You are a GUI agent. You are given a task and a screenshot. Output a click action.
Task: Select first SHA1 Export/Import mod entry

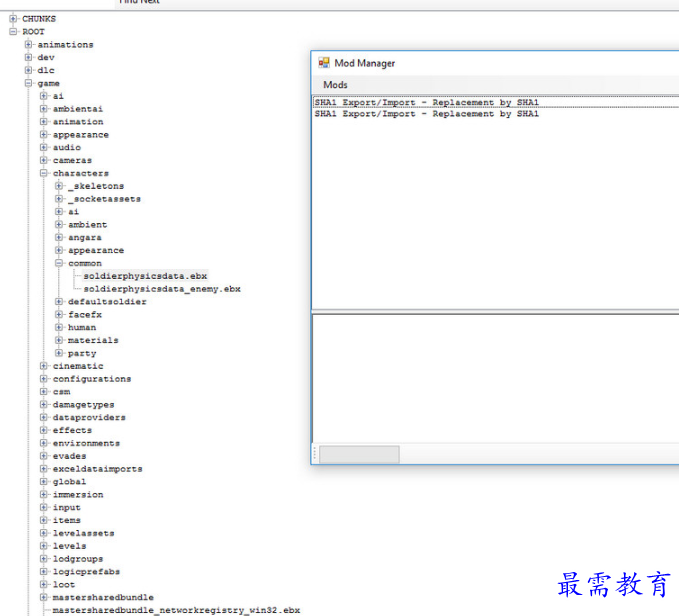pos(496,102)
